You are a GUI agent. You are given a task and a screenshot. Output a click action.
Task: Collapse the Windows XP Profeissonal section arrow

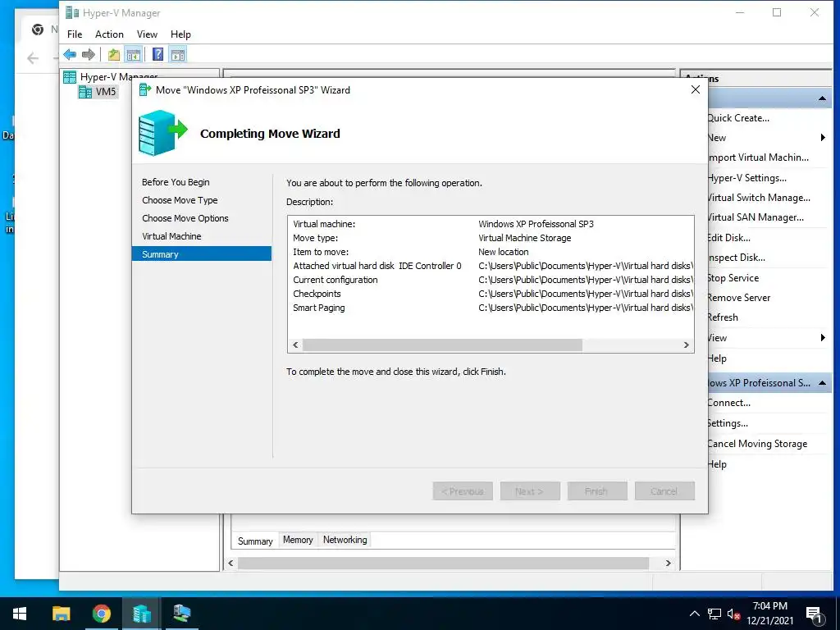(822, 383)
